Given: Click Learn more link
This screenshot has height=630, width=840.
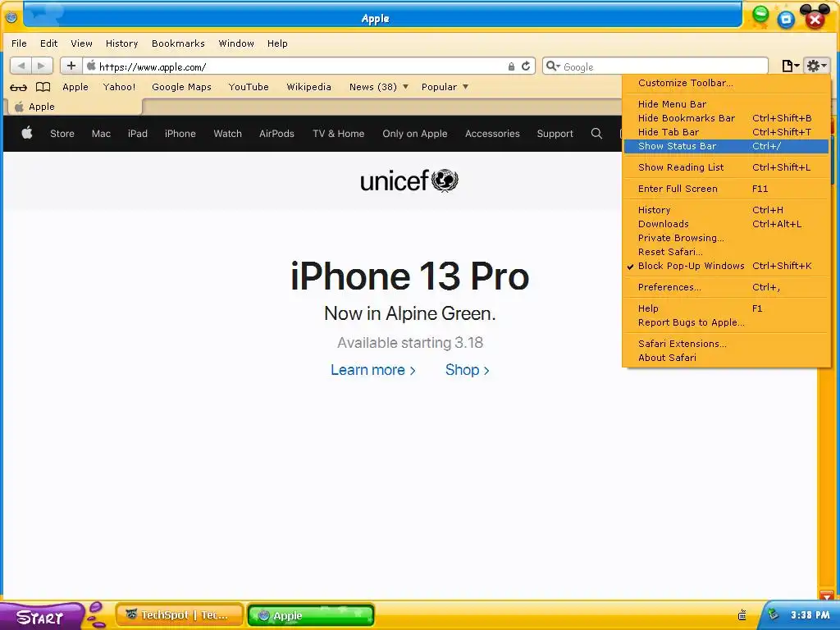Looking at the screenshot, I should click(x=373, y=370).
